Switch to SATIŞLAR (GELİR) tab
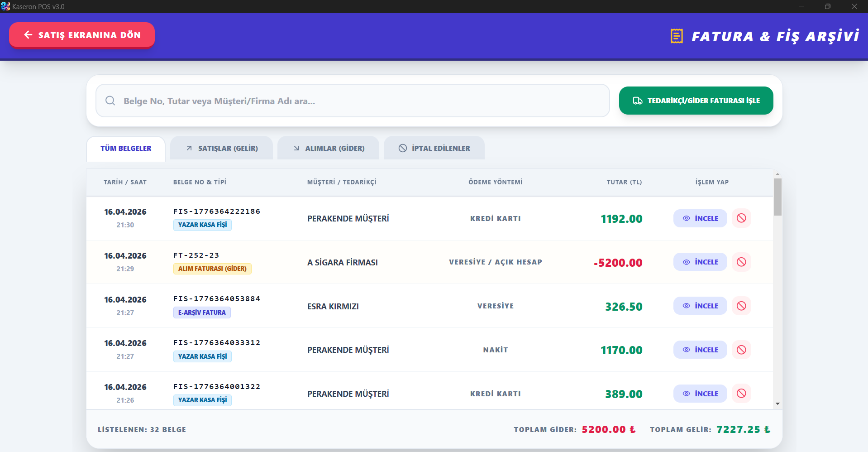The width and height of the screenshot is (868, 452). (x=222, y=149)
